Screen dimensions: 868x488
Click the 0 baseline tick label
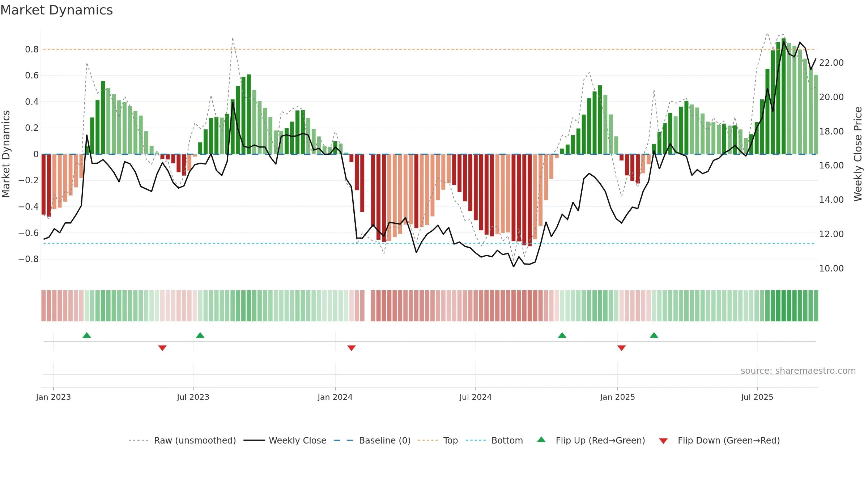tap(36, 154)
